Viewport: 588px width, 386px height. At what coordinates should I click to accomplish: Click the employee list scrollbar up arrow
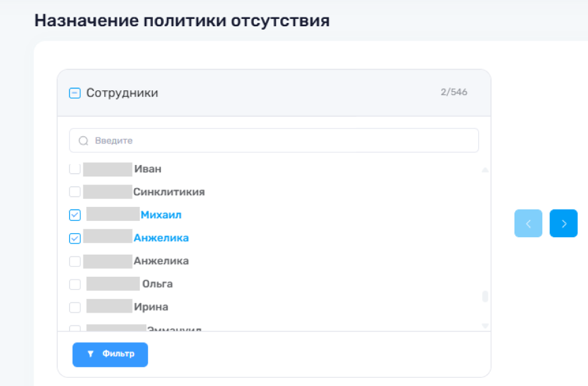(484, 170)
